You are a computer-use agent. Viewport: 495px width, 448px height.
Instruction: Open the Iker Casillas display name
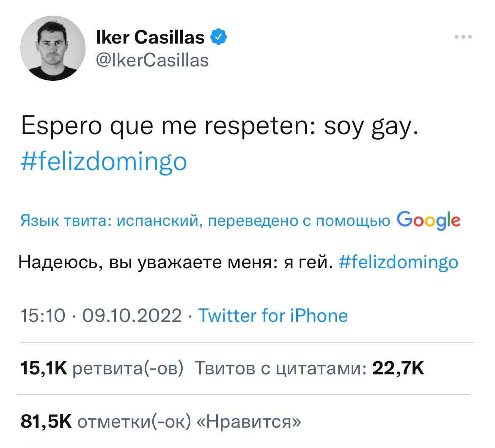[x=151, y=38]
